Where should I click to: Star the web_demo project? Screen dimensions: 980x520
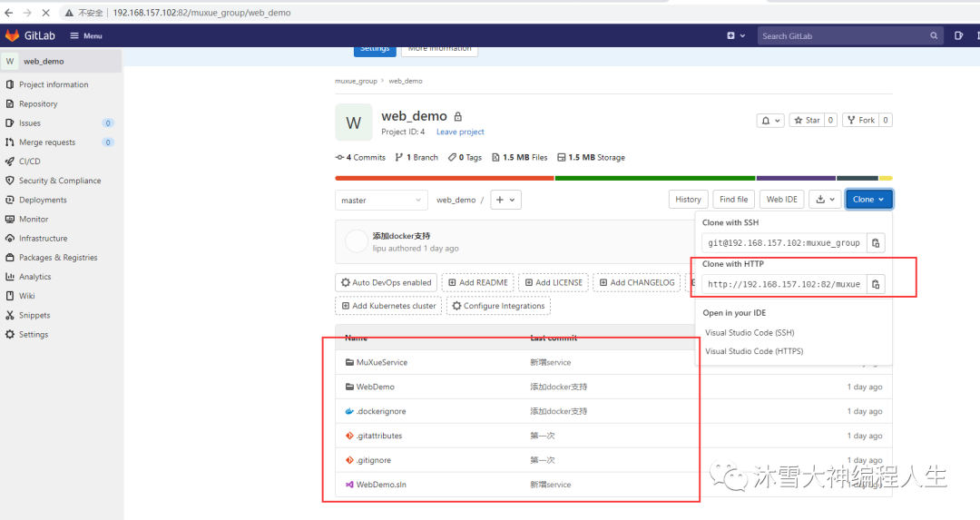[807, 120]
